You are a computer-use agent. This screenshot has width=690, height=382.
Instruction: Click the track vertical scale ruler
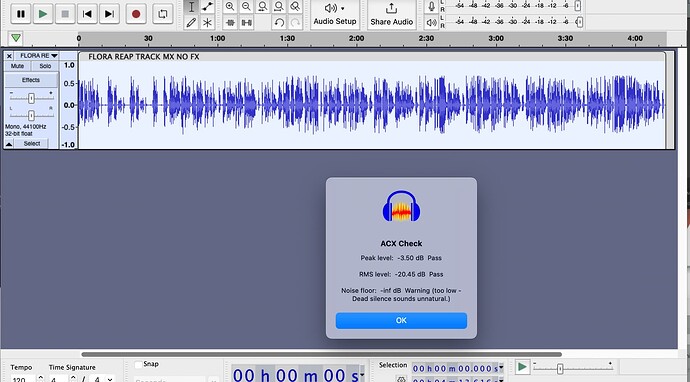pyautogui.click(x=69, y=105)
